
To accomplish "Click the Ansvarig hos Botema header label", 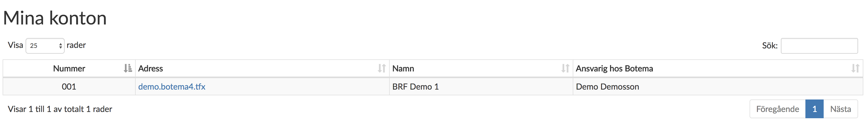I will pos(614,68).
